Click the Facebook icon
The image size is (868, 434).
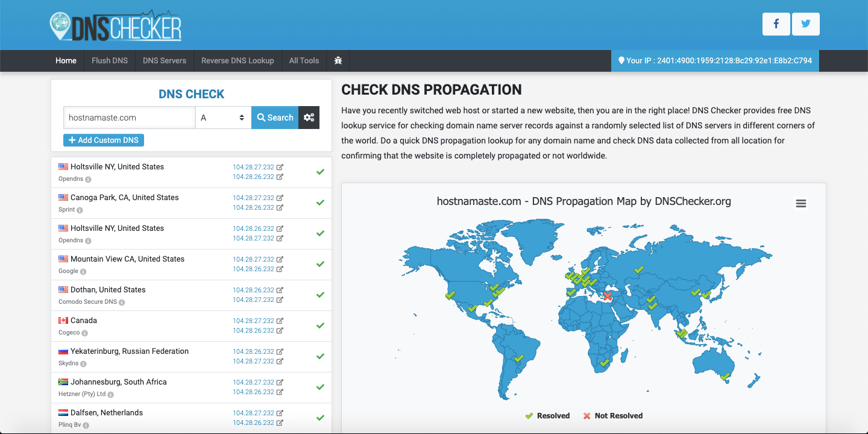click(x=776, y=24)
